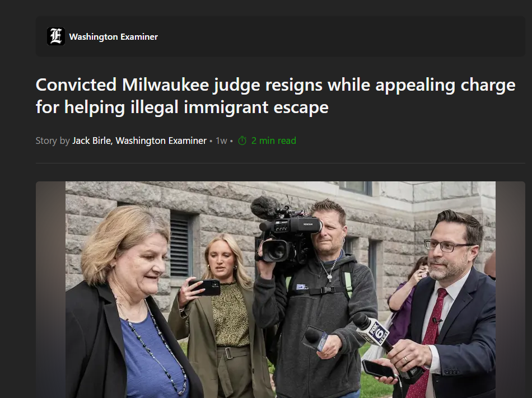Click the smartphone held by the blonde reporter
The image size is (532, 398).
[205, 287]
